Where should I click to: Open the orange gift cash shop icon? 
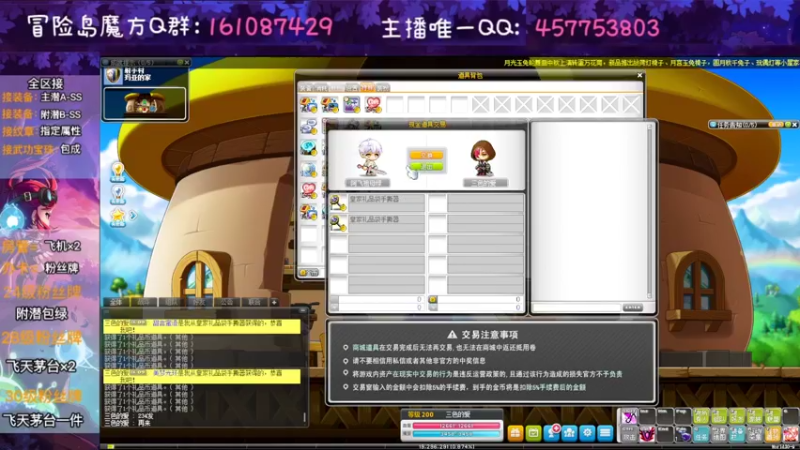click(x=515, y=433)
